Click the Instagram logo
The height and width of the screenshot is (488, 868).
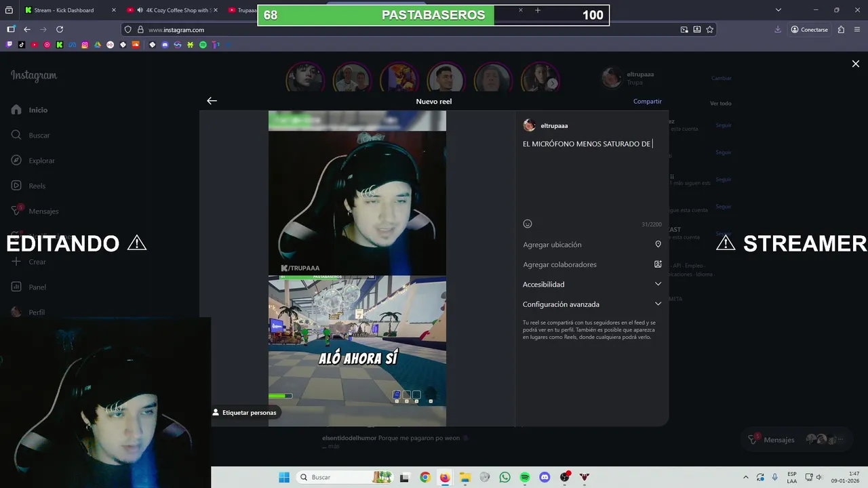pyautogui.click(x=34, y=76)
